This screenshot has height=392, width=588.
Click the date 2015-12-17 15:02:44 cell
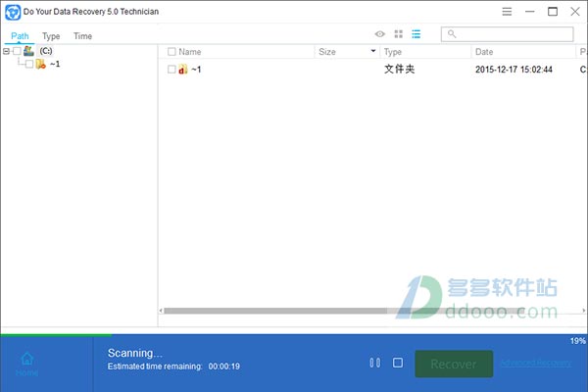pos(514,70)
